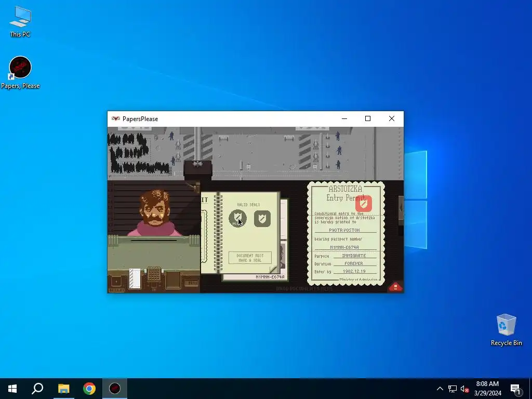Open Windows Start menu

coord(12,389)
